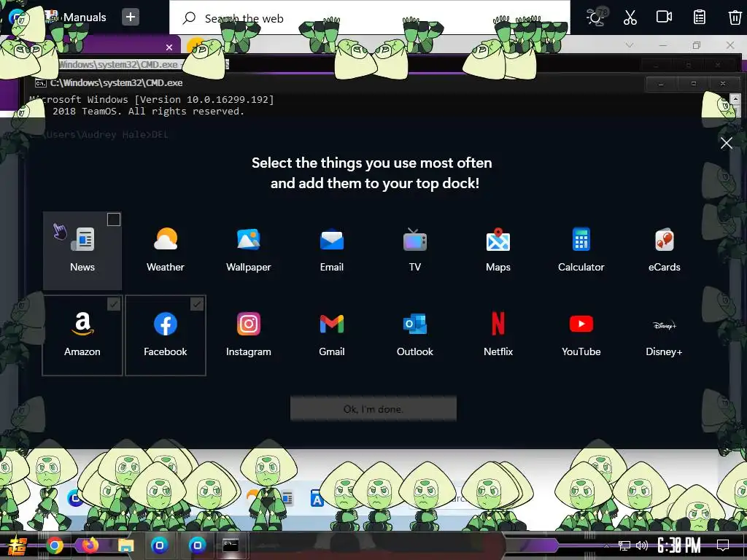
Task: Select the YouTube icon
Action: tap(581, 324)
